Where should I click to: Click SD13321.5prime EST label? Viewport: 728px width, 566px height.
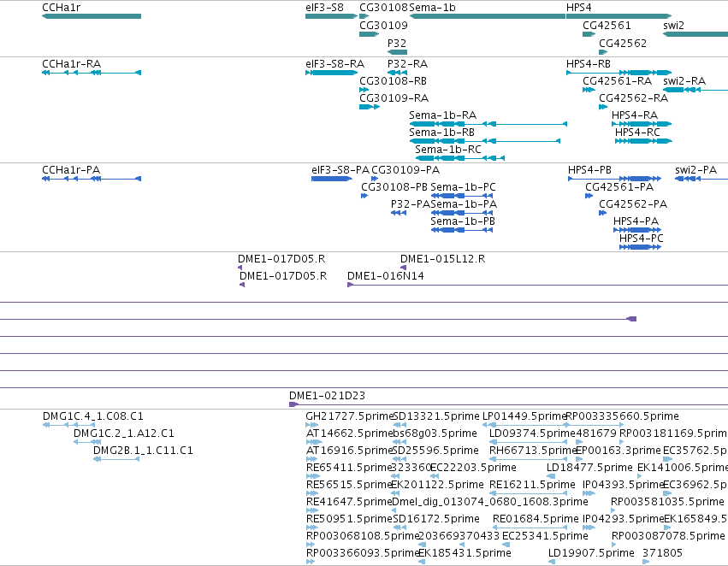pos(436,416)
